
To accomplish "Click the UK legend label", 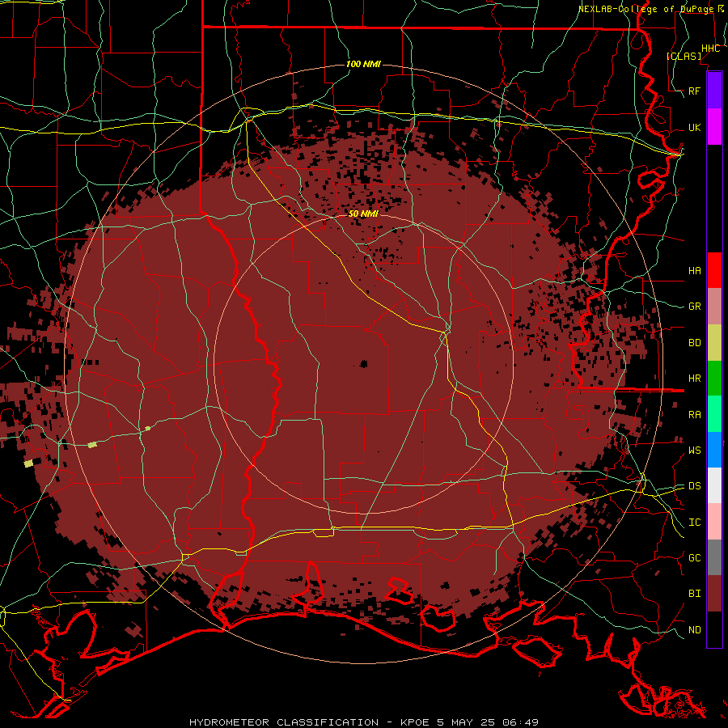I will point(694,127).
